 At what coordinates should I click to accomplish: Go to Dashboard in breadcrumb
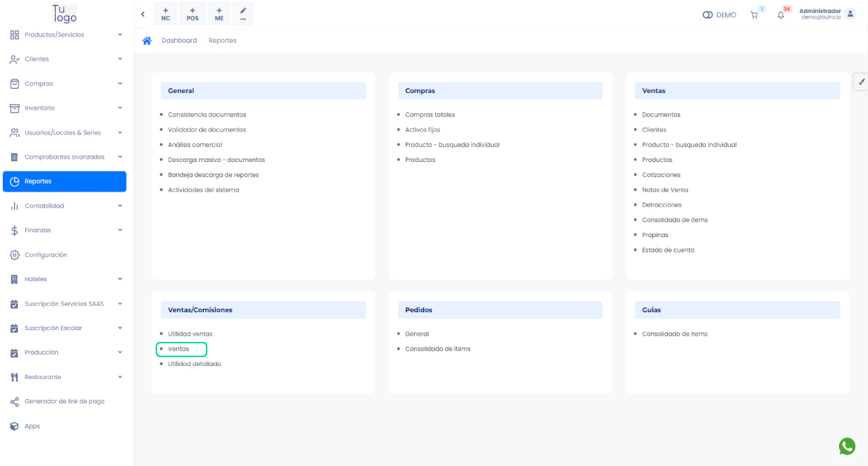click(x=179, y=41)
